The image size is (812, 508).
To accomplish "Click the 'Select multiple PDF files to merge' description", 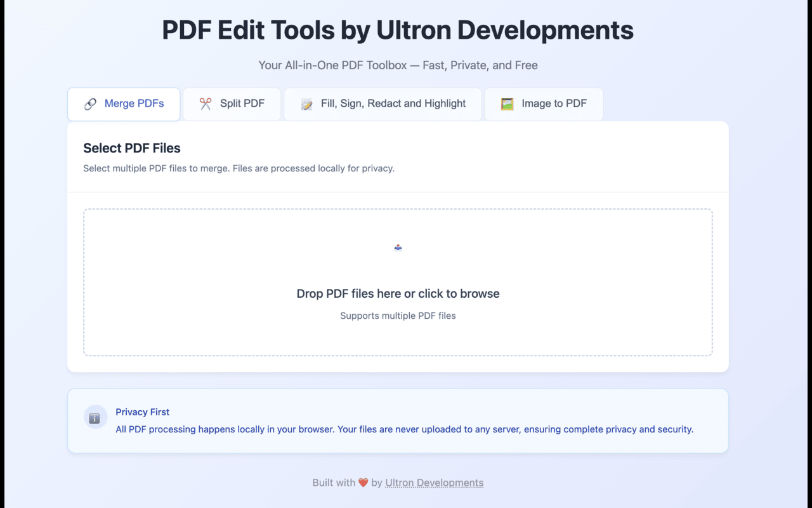I will coord(239,168).
